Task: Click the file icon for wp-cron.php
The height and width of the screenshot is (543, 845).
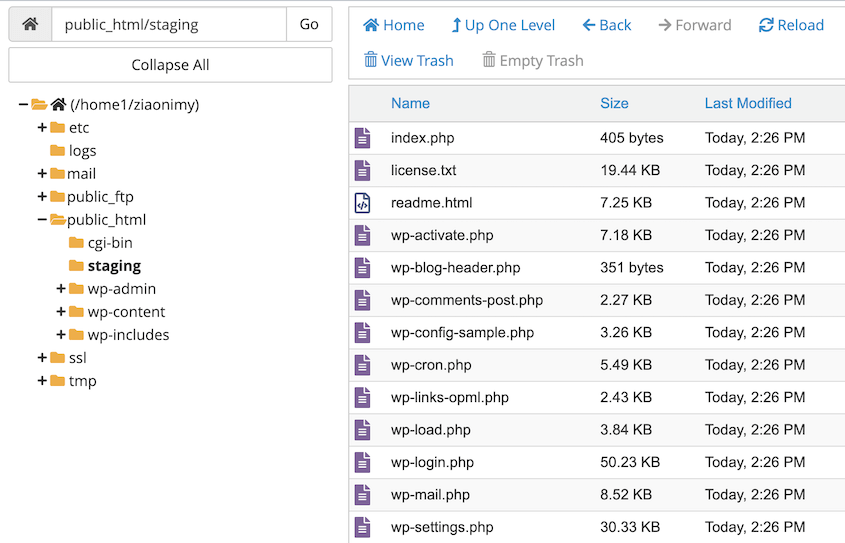Action: [x=363, y=365]
